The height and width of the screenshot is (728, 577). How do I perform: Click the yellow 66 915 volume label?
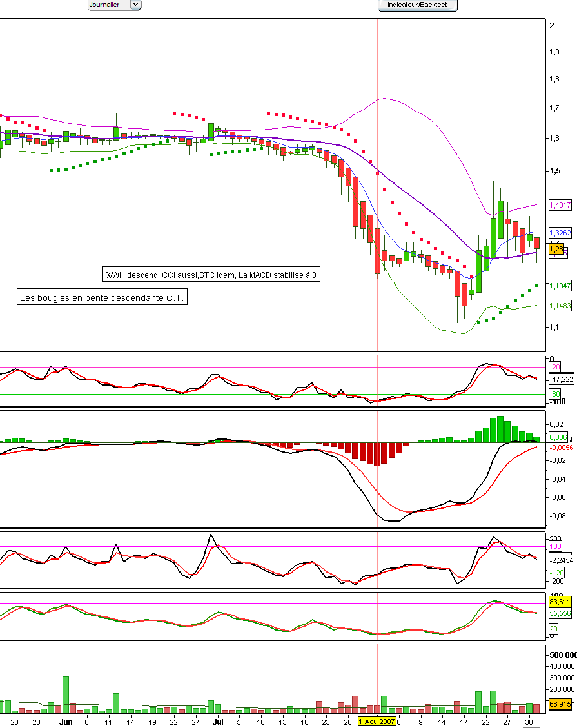click(560, 704)
